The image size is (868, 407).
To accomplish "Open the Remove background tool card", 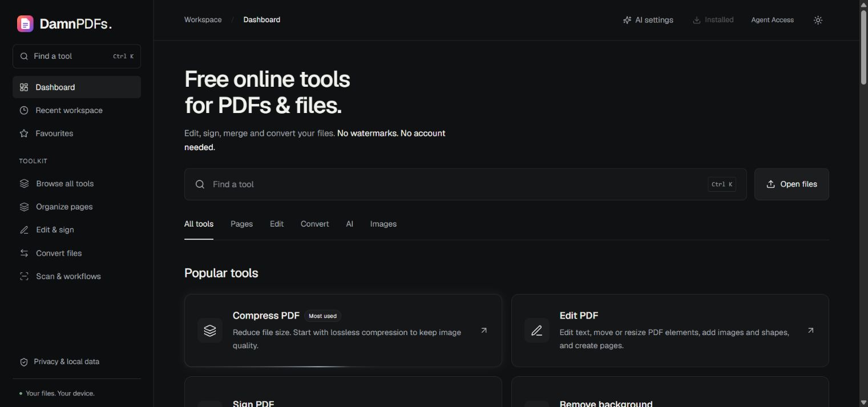I will [670, 392].
